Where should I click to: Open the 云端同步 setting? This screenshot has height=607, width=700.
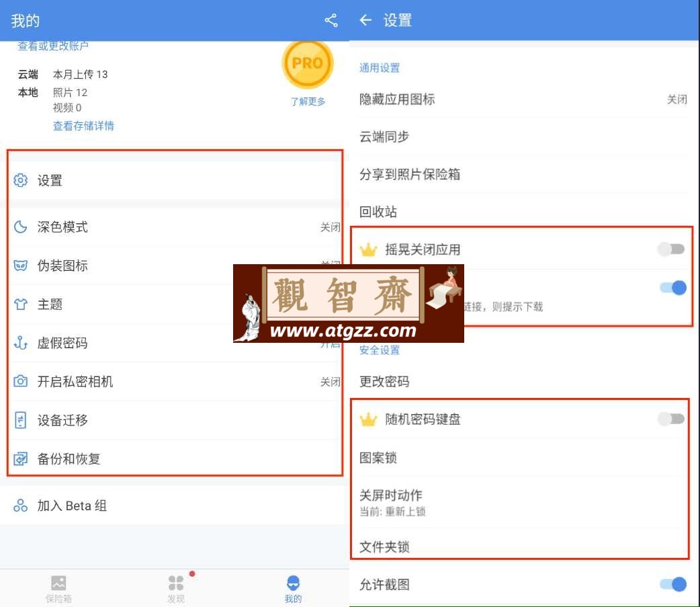pos(523,136)
